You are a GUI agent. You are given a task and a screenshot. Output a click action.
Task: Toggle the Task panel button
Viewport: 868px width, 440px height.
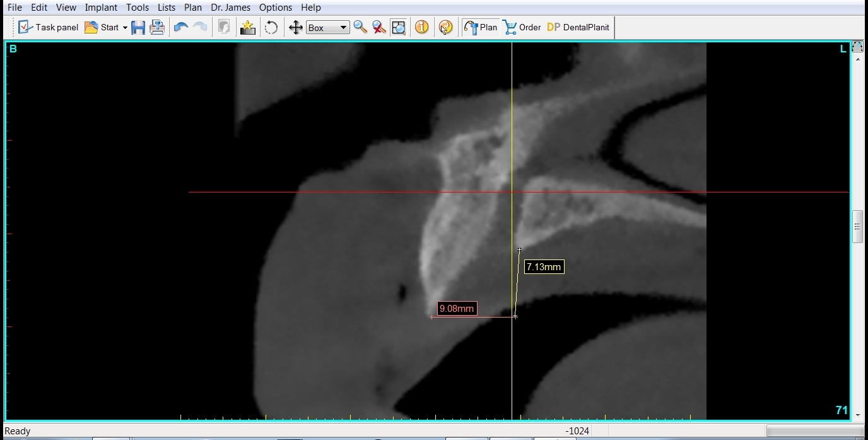click(49, 27)
